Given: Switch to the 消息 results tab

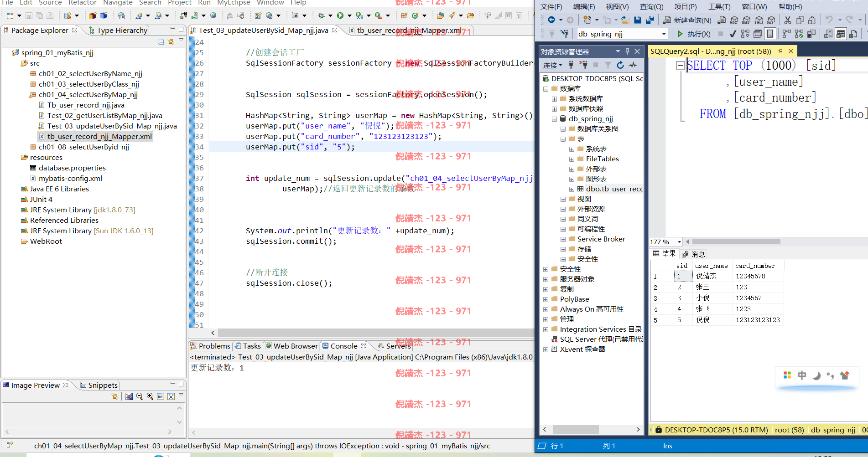Looking at the screenshot, I should (693, 254).
